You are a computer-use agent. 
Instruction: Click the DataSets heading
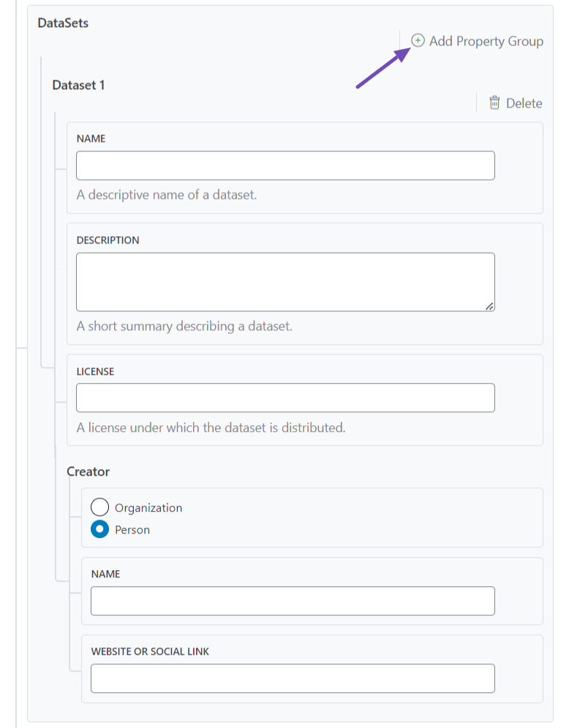(x=62, y=23)
